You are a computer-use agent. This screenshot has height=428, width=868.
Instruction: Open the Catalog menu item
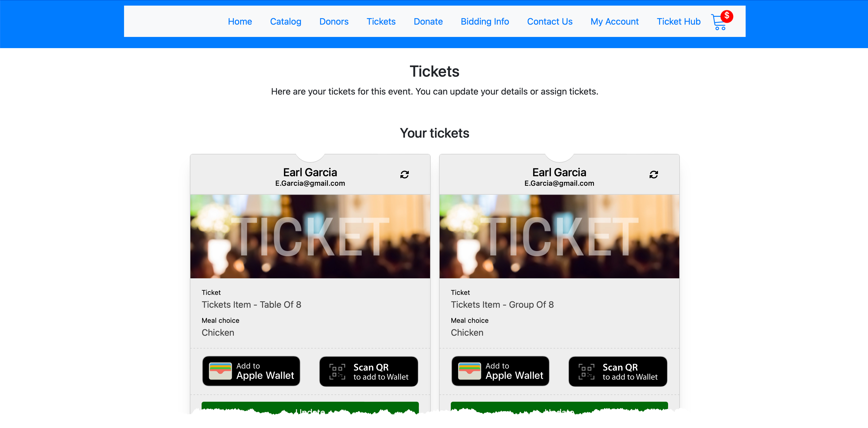285,22
